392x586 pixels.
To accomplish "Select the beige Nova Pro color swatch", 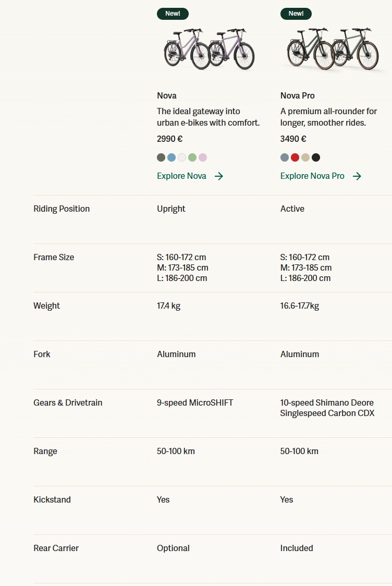I will click(x=305, y=157).
